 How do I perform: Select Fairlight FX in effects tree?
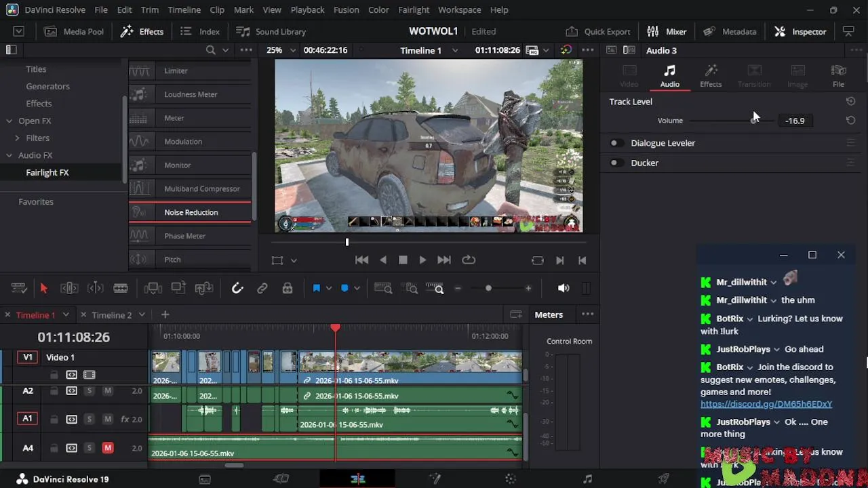pos(47,172)
